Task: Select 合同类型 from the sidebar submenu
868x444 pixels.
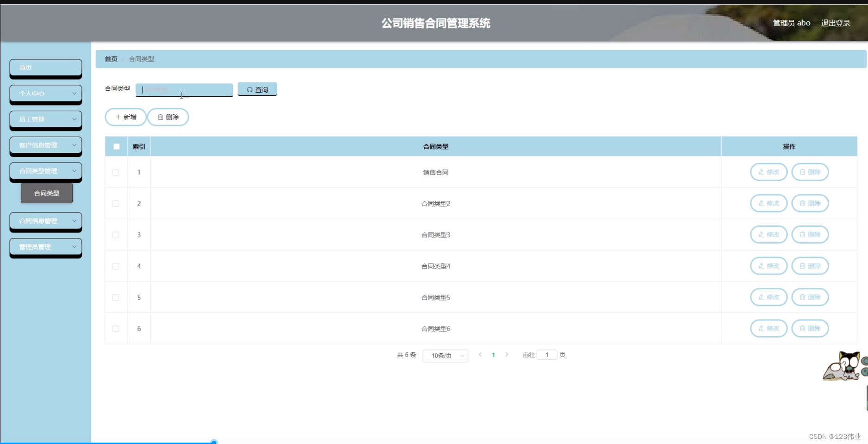Action: [47, 193]
